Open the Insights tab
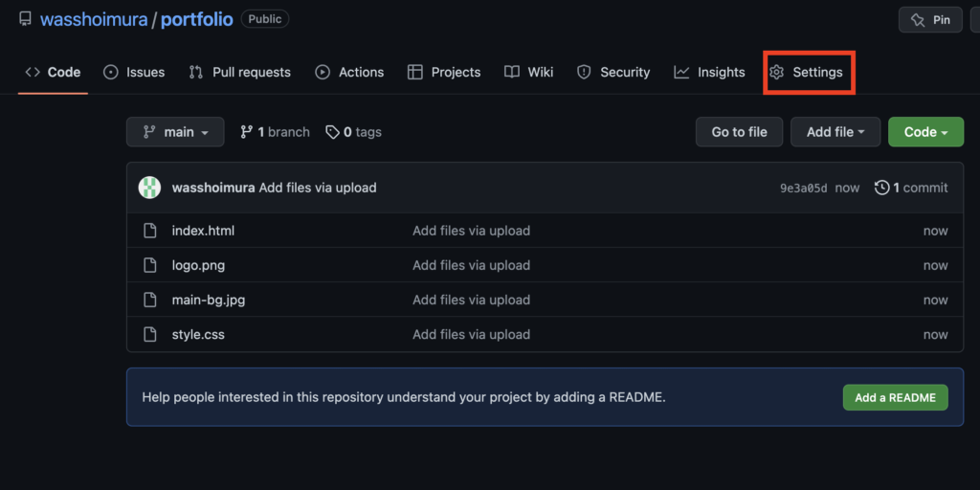 [x=709, y=73]
